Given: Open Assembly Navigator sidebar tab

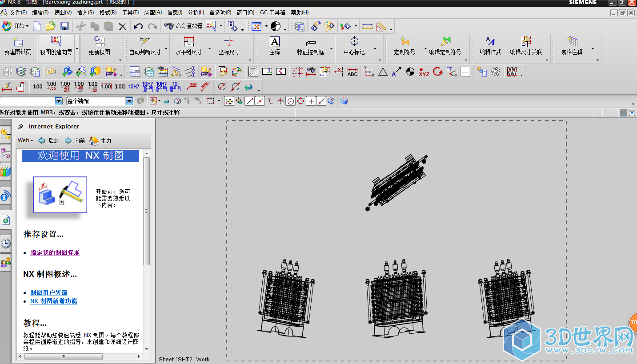Looking at the screenshot, I should coord(5,134).
